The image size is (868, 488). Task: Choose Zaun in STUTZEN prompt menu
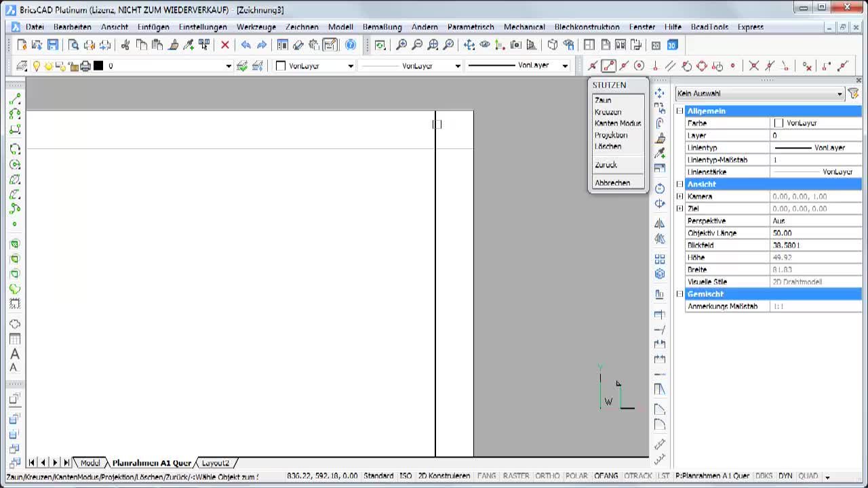603,100
